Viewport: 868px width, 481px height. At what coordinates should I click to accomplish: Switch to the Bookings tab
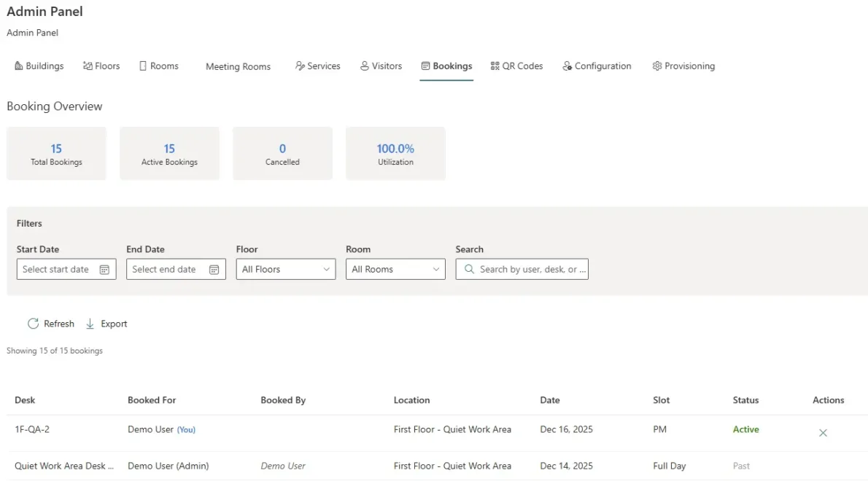[x=446, y=66]
